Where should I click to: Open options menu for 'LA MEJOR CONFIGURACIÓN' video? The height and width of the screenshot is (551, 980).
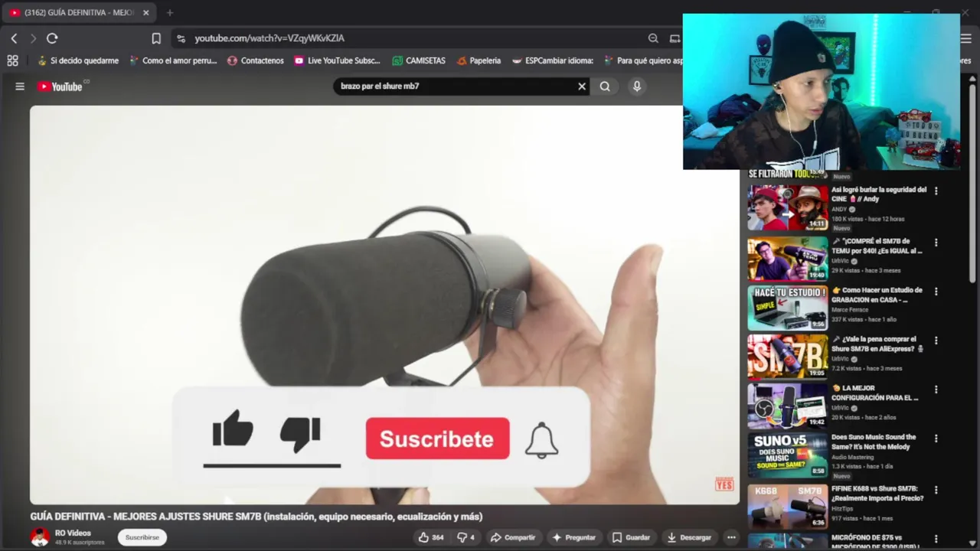(936, 390)
